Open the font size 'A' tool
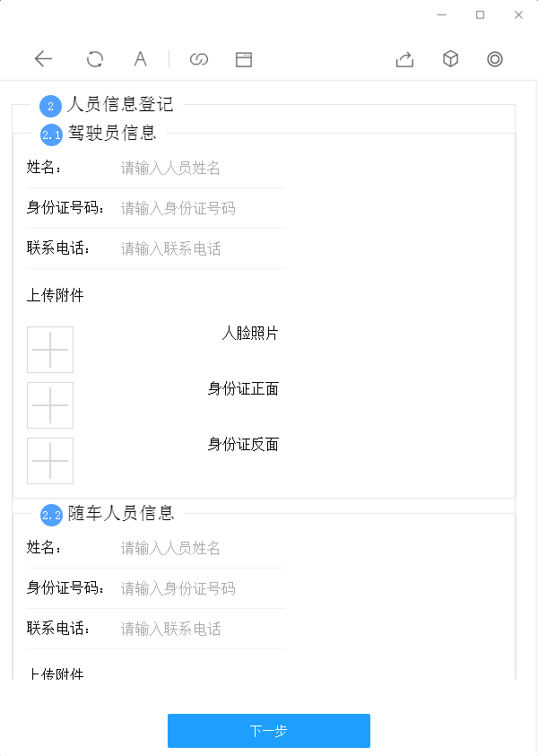This screenshot has width=538, height=756. pos(141,59)
